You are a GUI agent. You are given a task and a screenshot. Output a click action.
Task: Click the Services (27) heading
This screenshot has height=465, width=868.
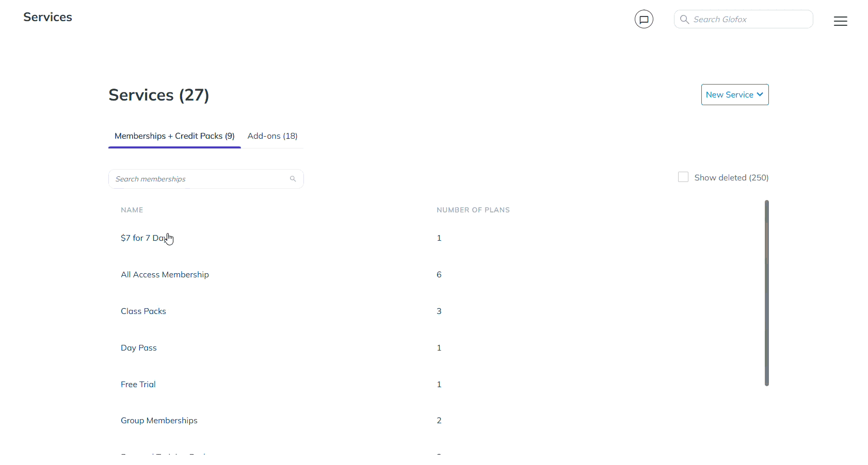pos(159,95)
